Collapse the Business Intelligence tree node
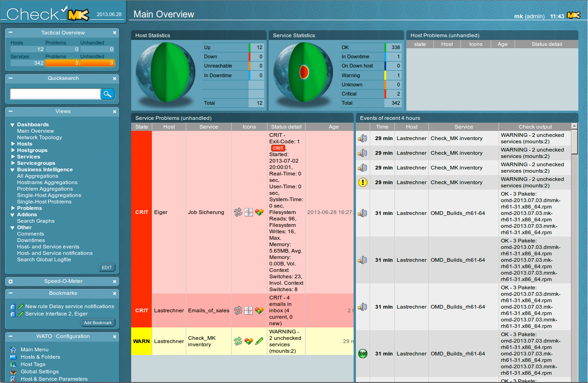Image resolution: width=588 pixels, height=383 pixels. click(x=13, y=170)
